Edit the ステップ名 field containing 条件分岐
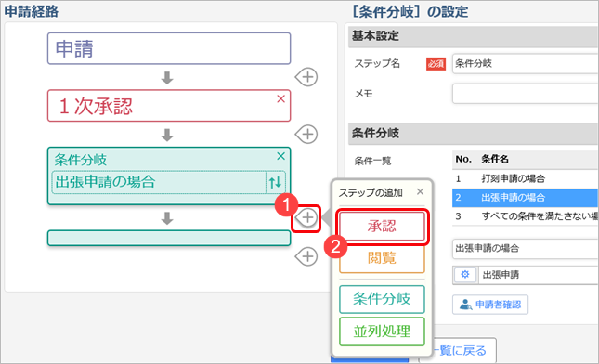This screenshot has width=599, height=364. click(526, 63)
